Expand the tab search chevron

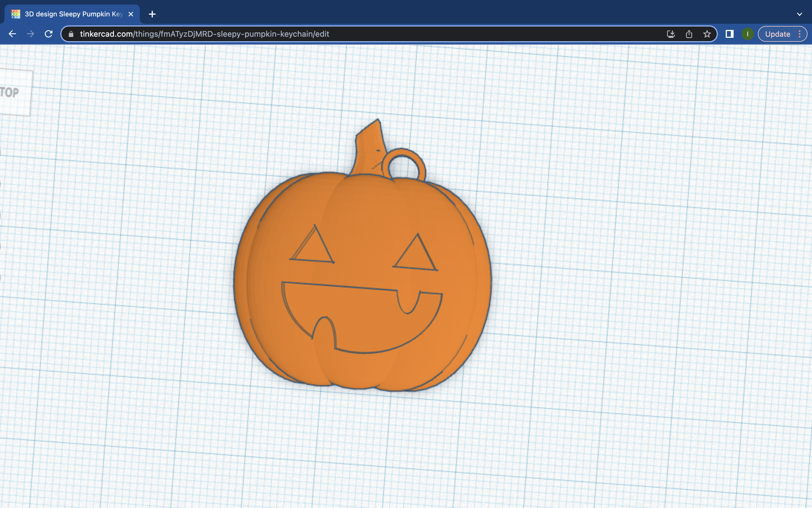pos(800,14)
